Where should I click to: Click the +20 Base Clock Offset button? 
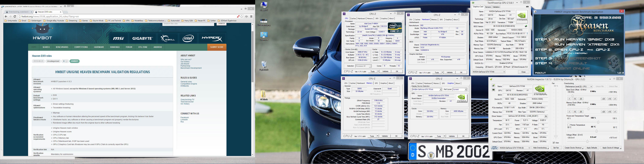pyautogui.click(x=603, y=99)
